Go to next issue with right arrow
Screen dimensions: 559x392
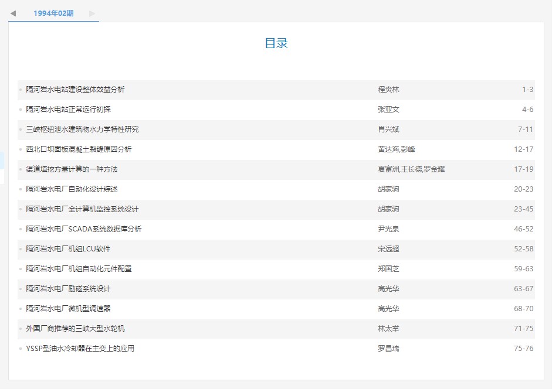[x=92, y=13]
